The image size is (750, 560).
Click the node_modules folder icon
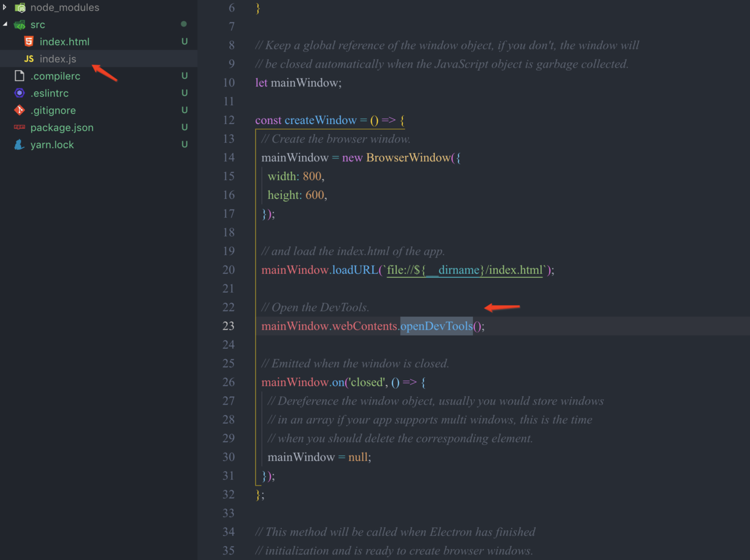[x=20, y=7]
